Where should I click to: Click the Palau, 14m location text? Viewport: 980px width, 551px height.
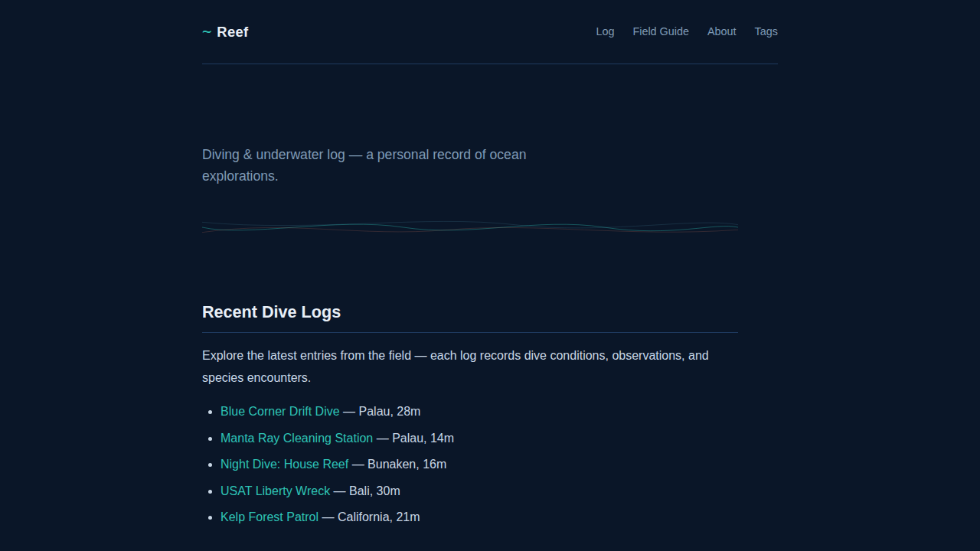coord(423,439)
